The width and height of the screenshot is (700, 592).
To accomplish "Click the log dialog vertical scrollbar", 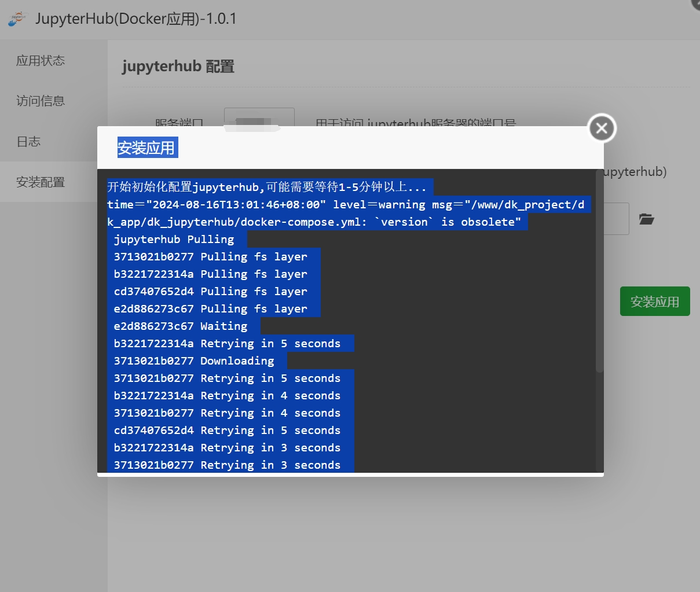I will 599,272.
